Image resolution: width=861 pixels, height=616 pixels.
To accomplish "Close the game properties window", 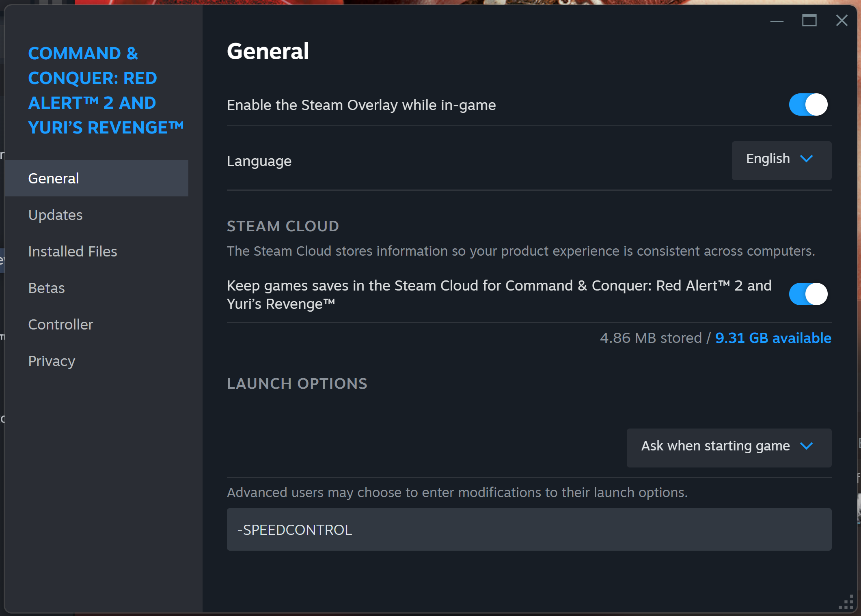I will tap(842, 21).
